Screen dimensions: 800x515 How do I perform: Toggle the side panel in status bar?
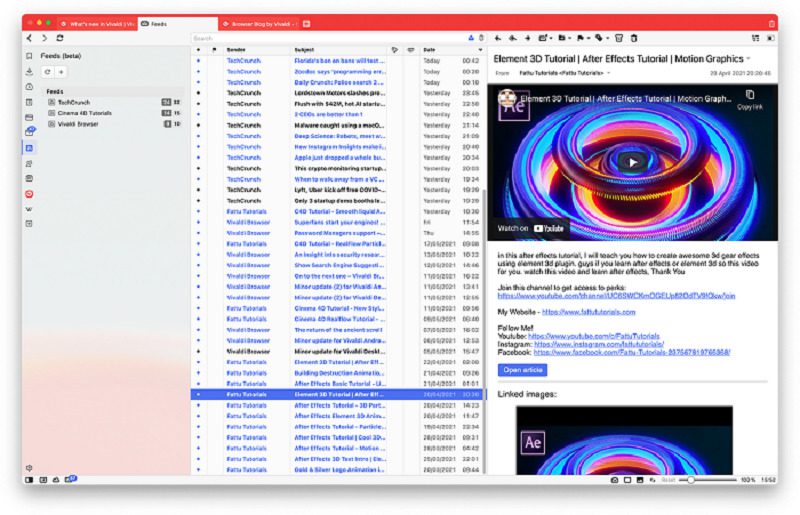click(29, 480)
